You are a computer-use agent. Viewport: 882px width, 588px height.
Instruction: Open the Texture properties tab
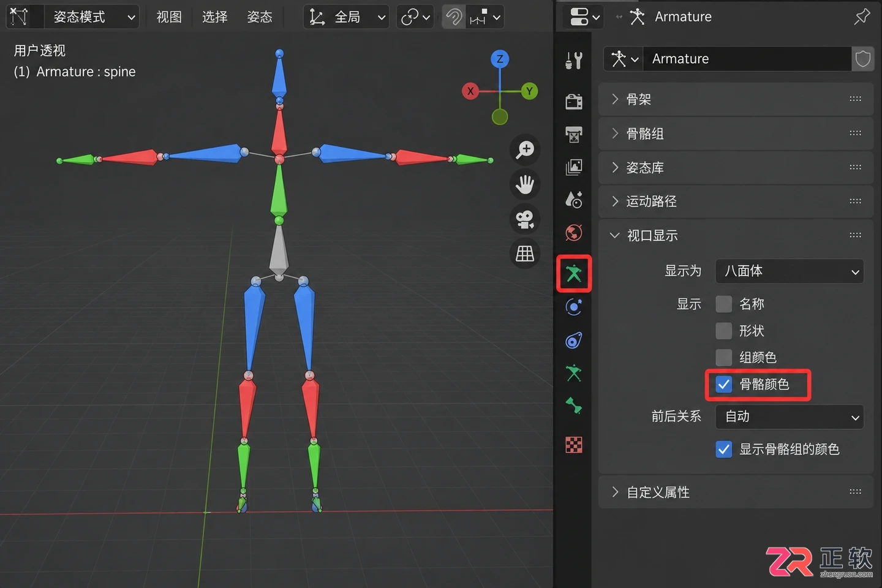click(x=574, y=445)
